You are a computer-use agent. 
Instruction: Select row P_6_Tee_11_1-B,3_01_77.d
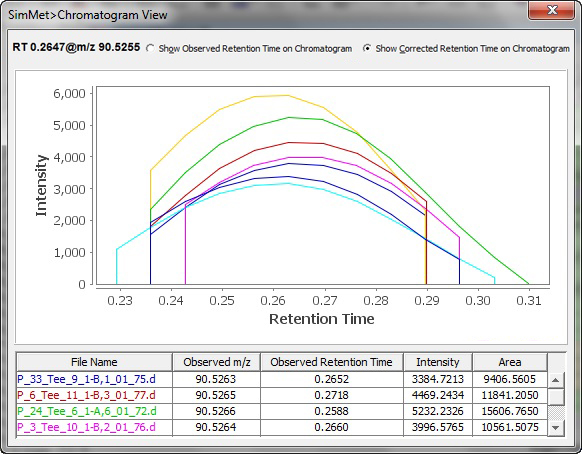tap(282, 395)
